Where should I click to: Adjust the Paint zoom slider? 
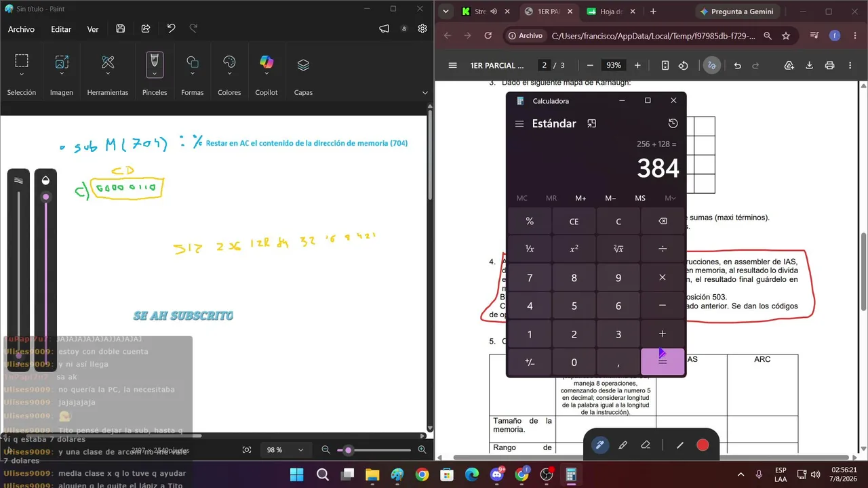[x=348, y=449]
